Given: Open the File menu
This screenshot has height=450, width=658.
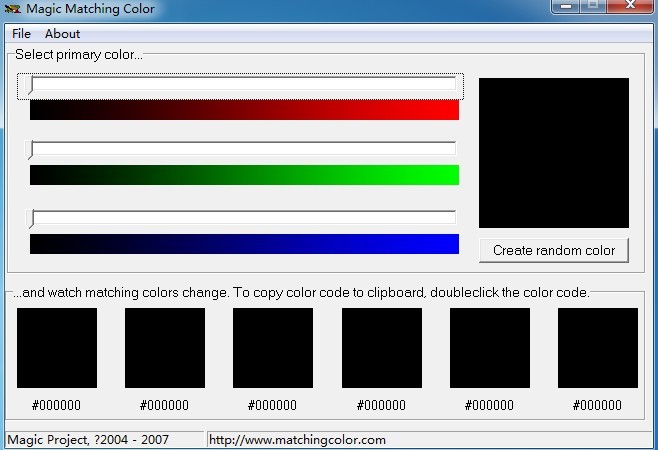Looking at the screenshot, I should point(21,33).
